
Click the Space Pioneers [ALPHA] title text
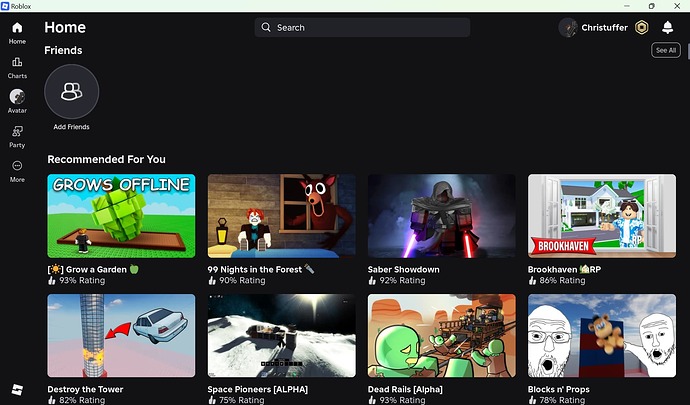coord(258,389)
